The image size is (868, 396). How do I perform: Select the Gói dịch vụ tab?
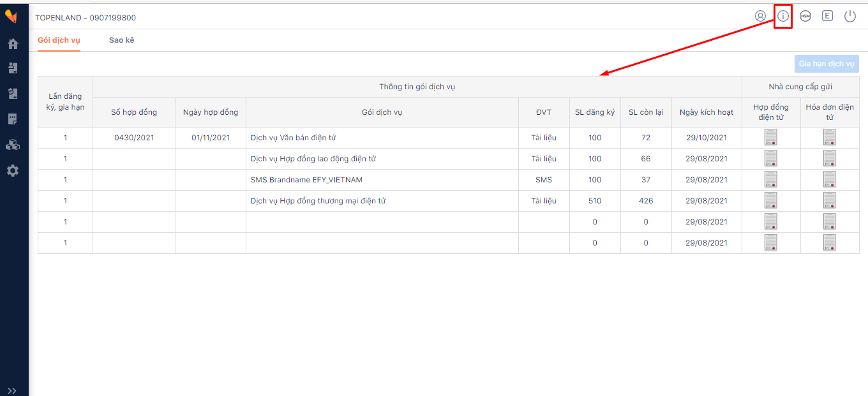59,40
